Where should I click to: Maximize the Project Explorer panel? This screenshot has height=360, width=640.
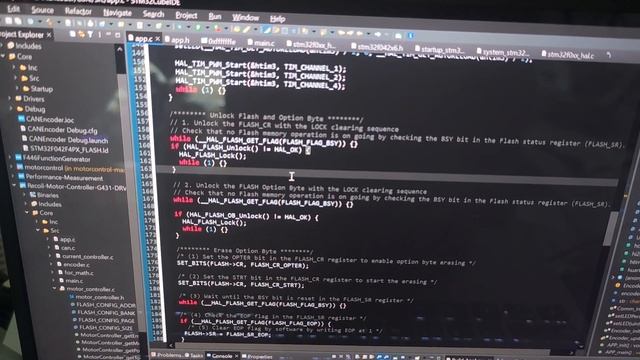[x=118, y=36]
